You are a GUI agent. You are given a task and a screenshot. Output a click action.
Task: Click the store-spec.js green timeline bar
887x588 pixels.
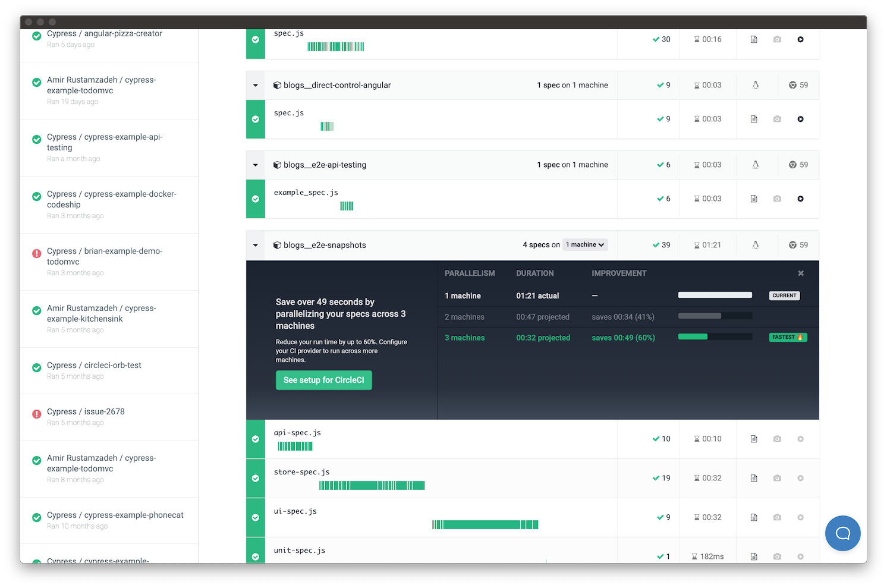tap(372, 486)
